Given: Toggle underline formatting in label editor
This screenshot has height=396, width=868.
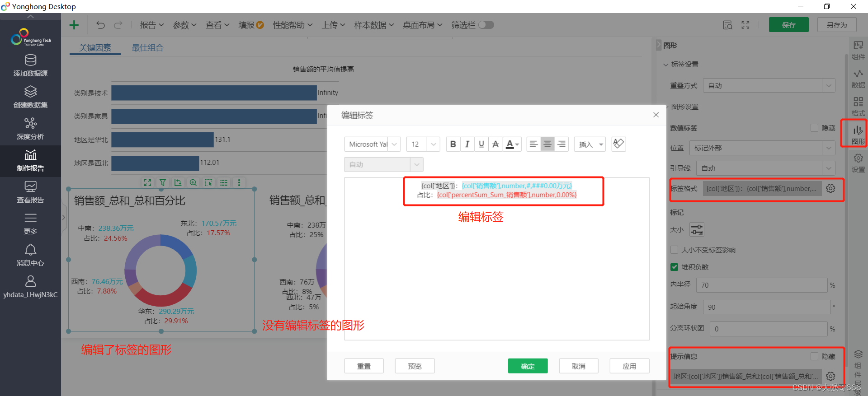Looking at the screenshot, I should (x=481, y=144).
